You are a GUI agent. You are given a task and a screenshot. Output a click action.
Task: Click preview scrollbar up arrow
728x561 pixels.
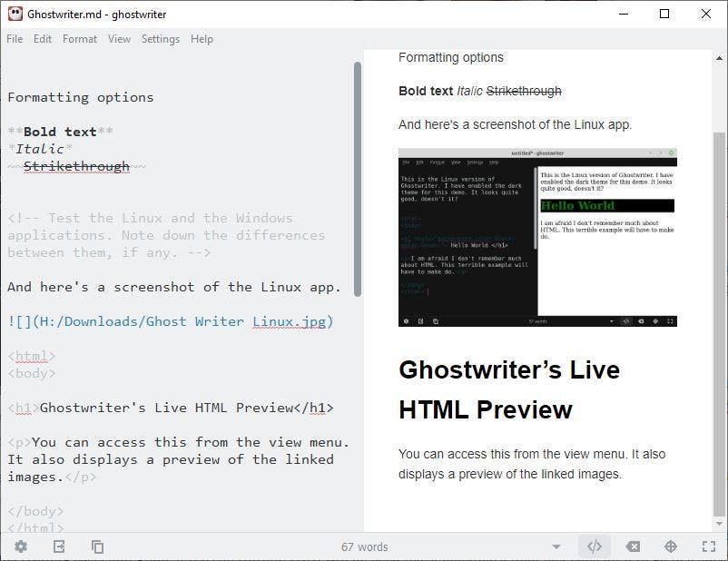(x=719, y=58)
